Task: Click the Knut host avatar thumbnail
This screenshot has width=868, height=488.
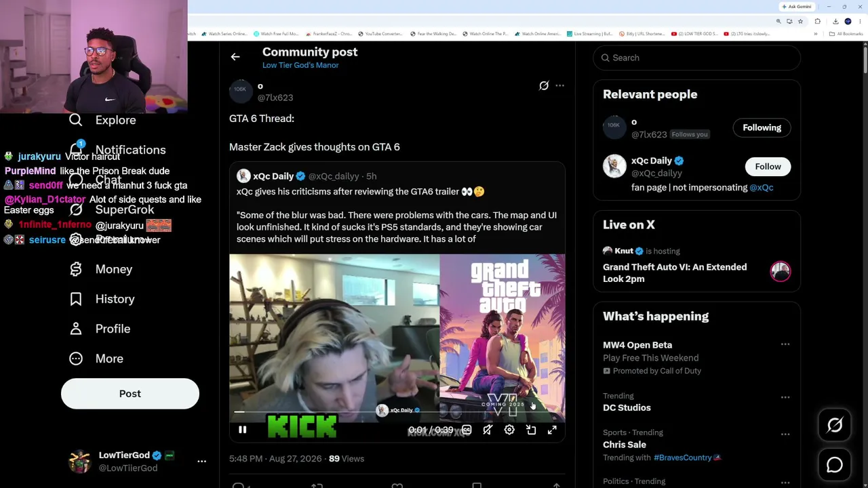Action: click(x=781, y=271)
